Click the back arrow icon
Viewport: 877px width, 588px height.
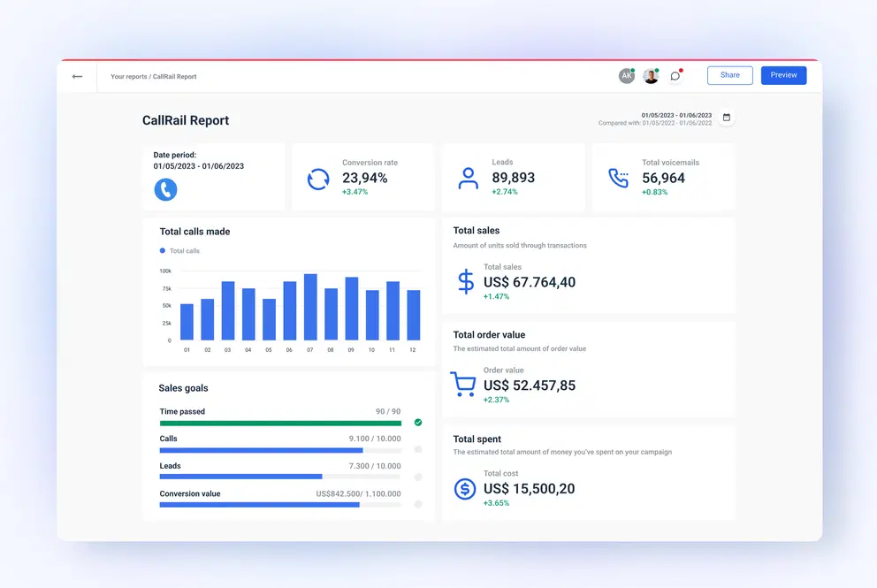(x=77, y=77)
